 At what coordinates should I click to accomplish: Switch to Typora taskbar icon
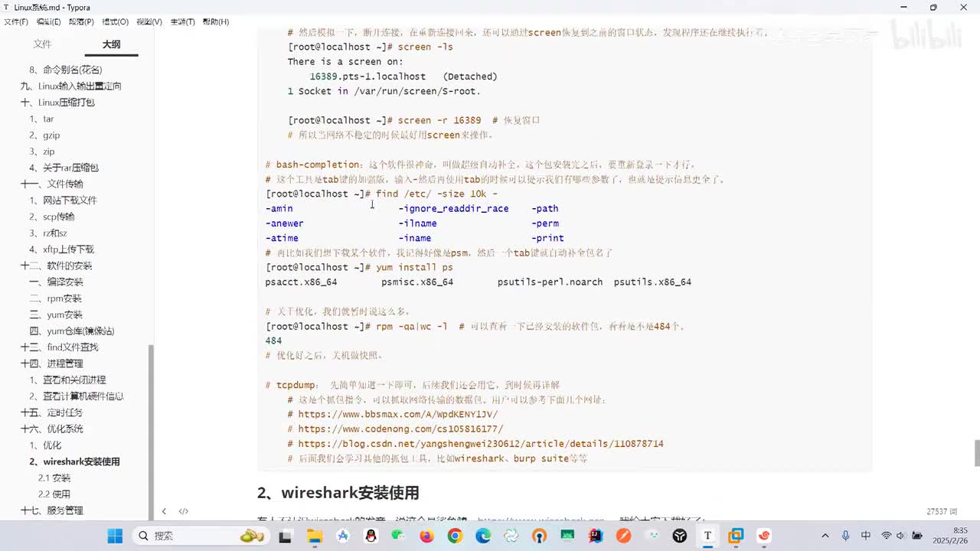tap(707, 536)
